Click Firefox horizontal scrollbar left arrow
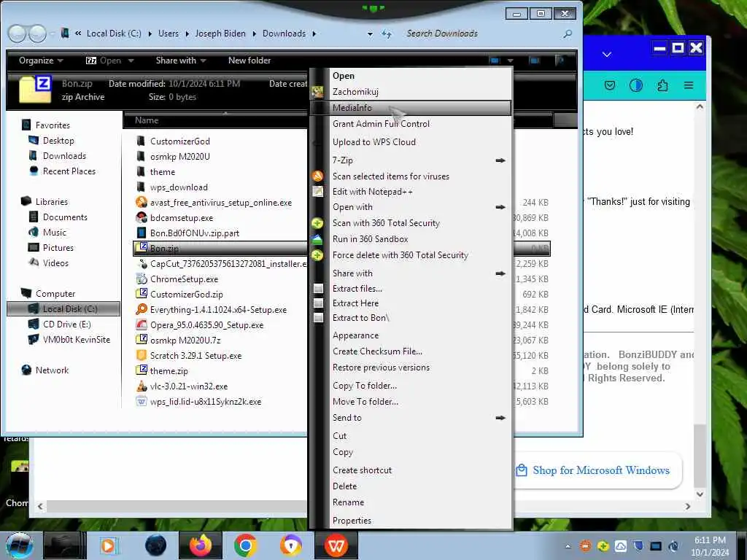Viewport: 747px width, 560px height. click(41, 506)
